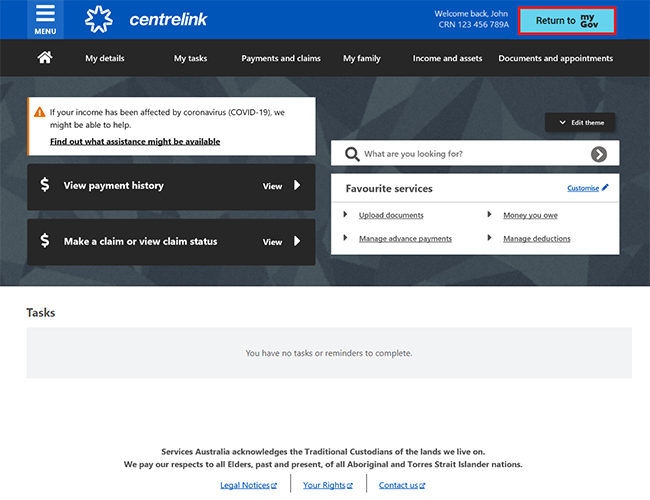650x500 pixels.
Task: Open Income and assets menu
Action: [447, 58]
